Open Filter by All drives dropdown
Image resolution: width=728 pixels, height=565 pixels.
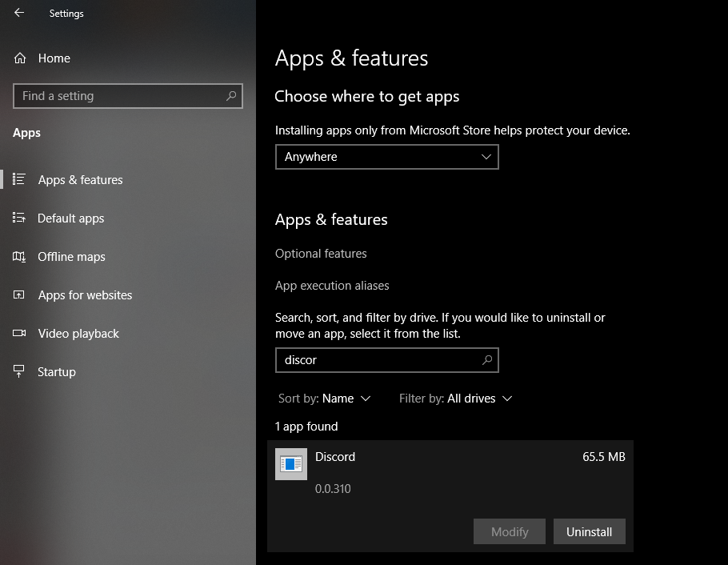455,399
